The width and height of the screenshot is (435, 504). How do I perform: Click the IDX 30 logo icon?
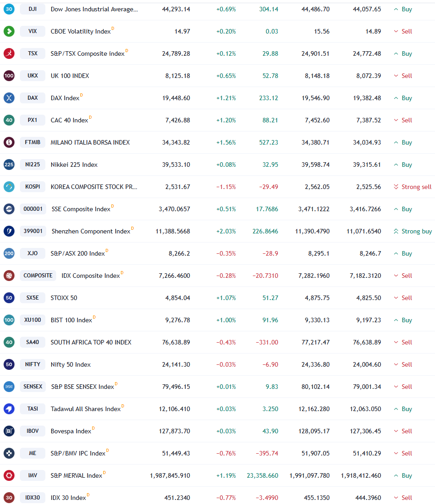coord(9,497)
